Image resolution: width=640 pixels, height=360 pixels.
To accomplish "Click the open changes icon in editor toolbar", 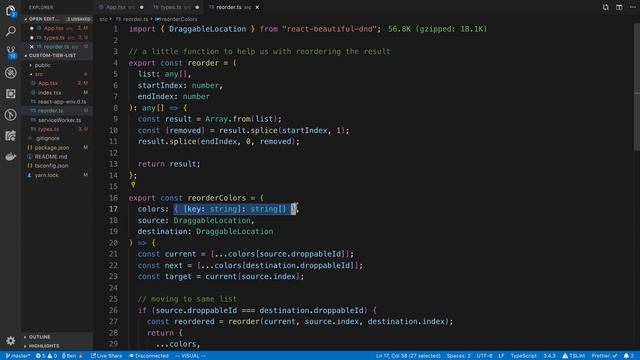I will 606,7.
